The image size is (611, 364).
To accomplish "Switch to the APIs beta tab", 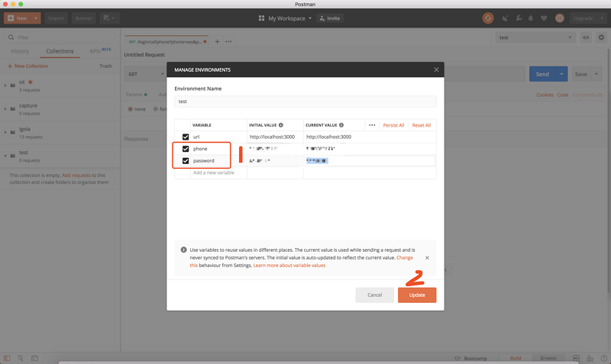I will (x=100, y=50).
